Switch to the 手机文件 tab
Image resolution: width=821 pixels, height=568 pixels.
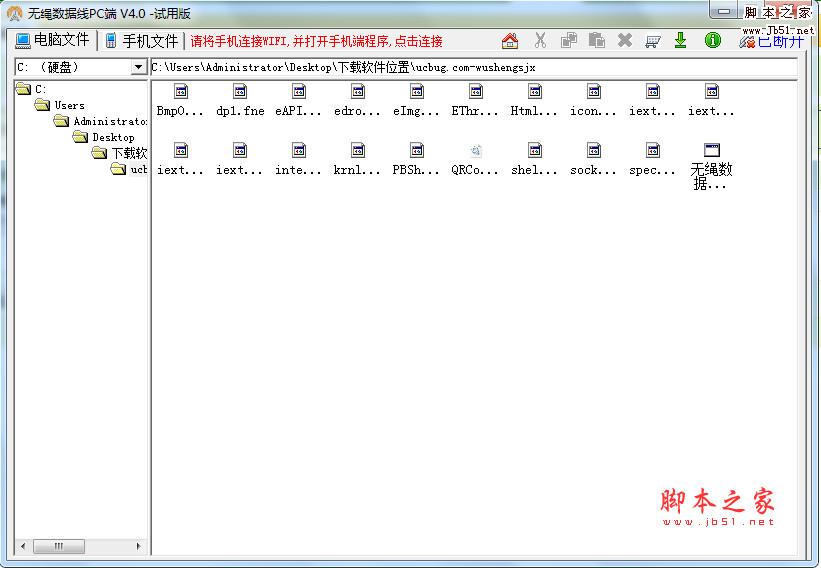coord(142,40)
